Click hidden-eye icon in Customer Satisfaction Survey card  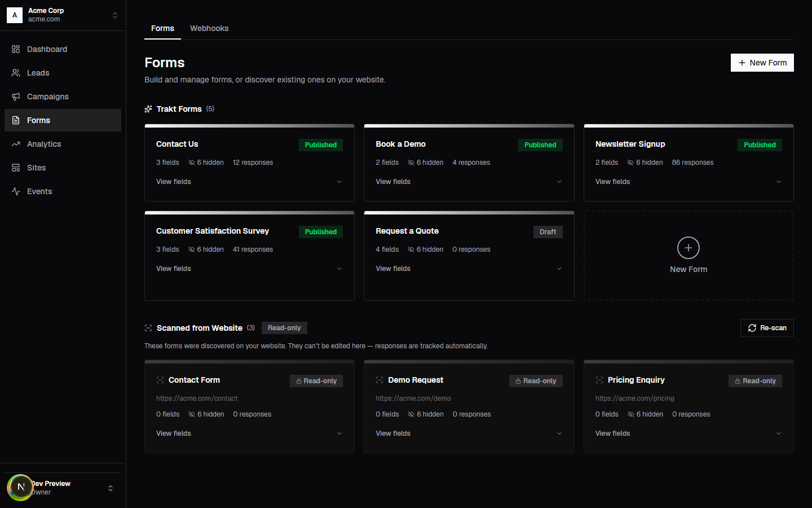(x=191, y=249)
